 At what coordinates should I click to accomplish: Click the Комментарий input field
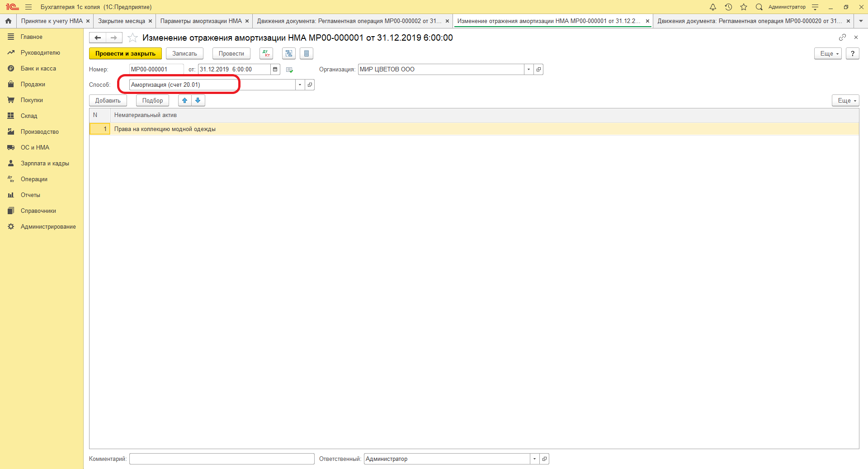click(x=222, y=459)
